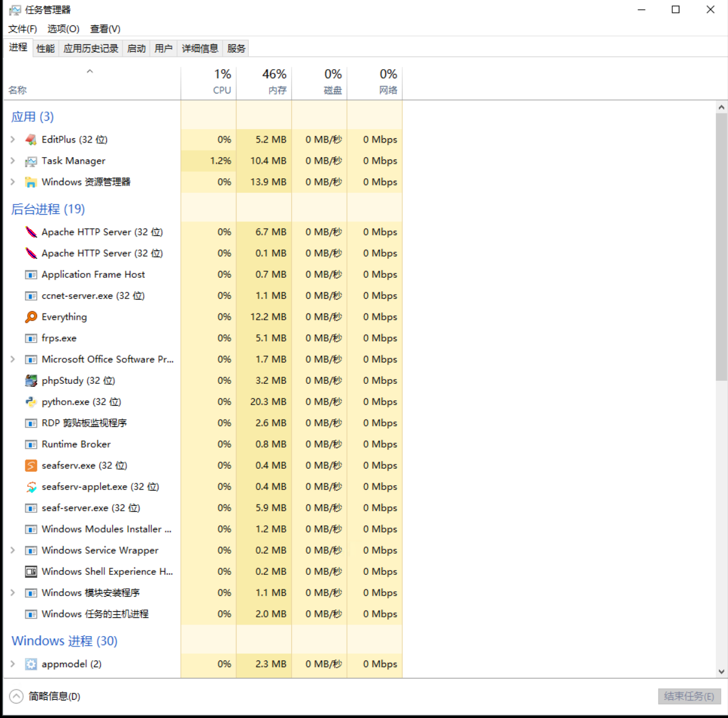Screen dimensions: 728x718
Task: Click the 结束任务 button
Action: click(689, 696)
